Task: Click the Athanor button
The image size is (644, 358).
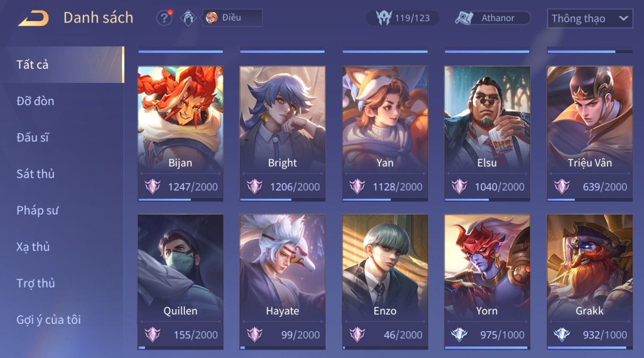Action: coord(493,18)
